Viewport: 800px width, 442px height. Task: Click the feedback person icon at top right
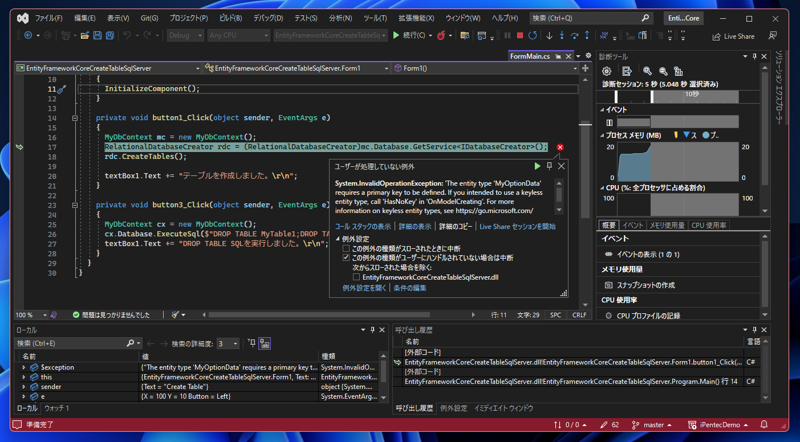773,36
